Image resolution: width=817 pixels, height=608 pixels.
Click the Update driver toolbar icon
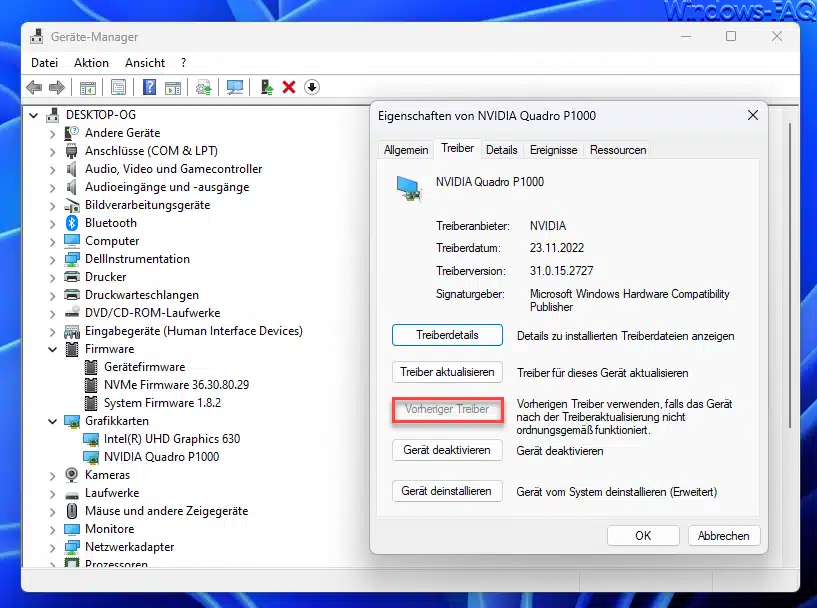204,88
